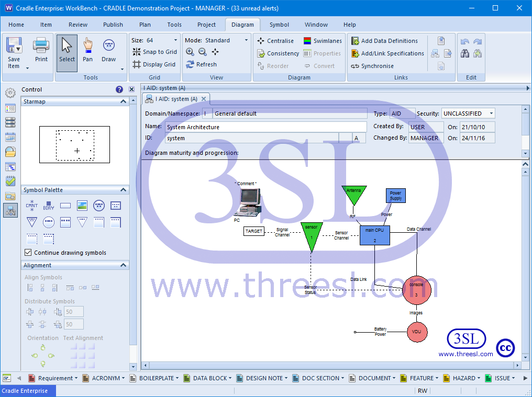The height and width of the screenshot is (397, 532).
Task: Click the four-arrow fit view icon
Action: pyautogui.click(x=215, y=52)
